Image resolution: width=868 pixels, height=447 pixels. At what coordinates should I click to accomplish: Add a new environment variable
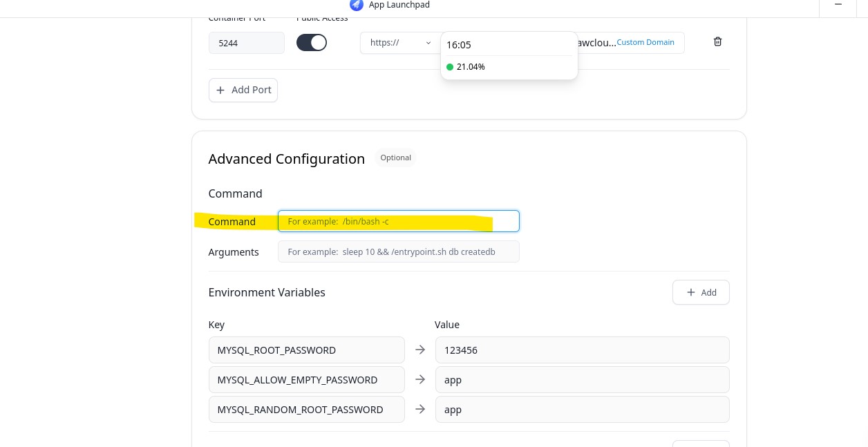[x=701, y=292]
